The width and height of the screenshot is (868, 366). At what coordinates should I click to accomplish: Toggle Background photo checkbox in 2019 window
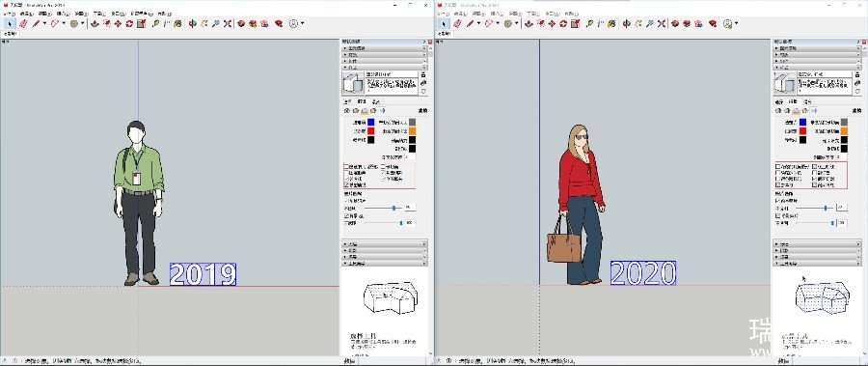point(346,215)
